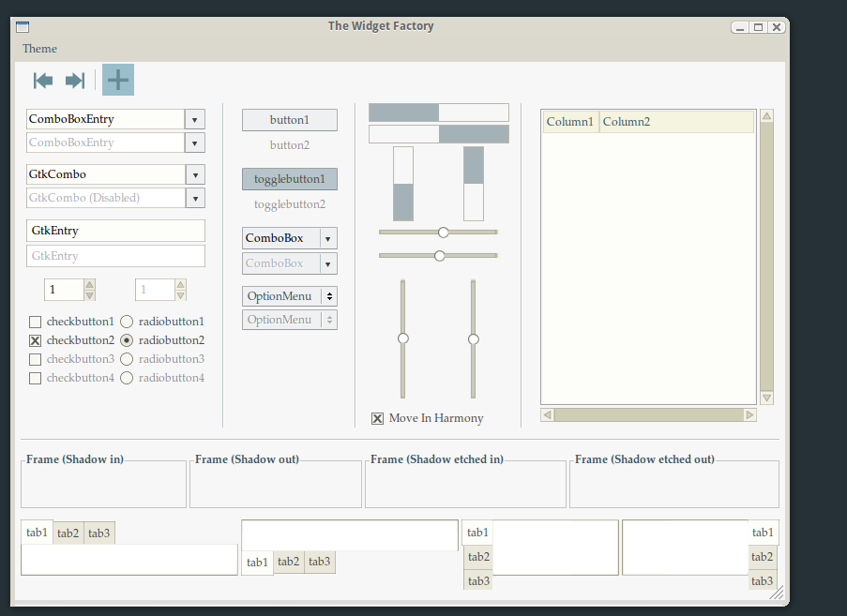
Task: Click the plus toolbar button
Action: click(118, 80)
